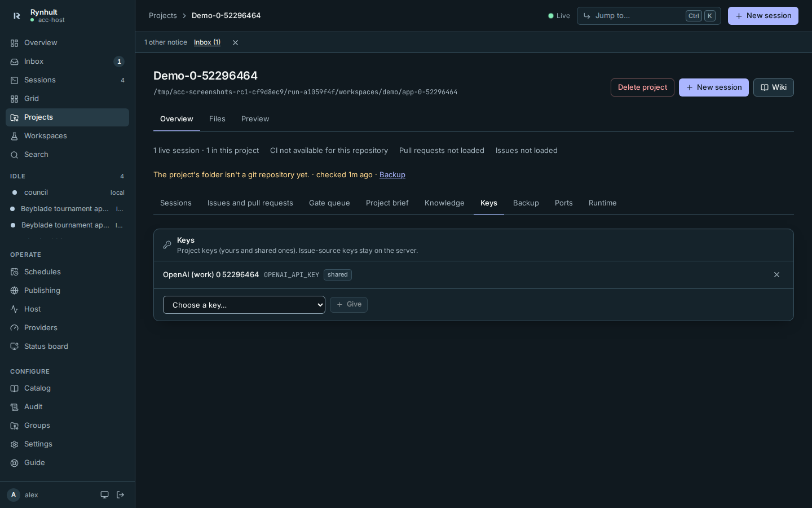Open the Guide sidebar item
The width and height of the screenshot is (812, 508).
click(67, 463)
